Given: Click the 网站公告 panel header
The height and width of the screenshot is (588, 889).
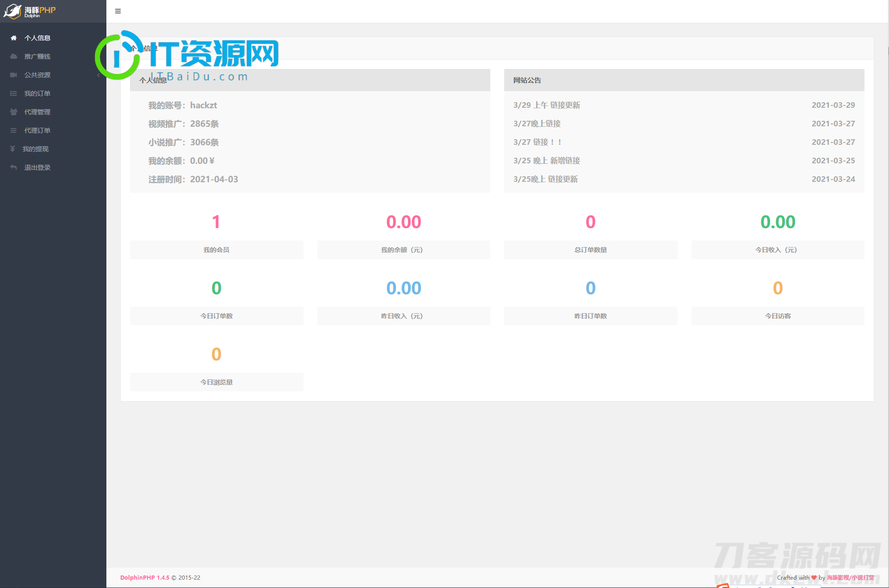Looking at the screenshot, I should click(684, 80).
